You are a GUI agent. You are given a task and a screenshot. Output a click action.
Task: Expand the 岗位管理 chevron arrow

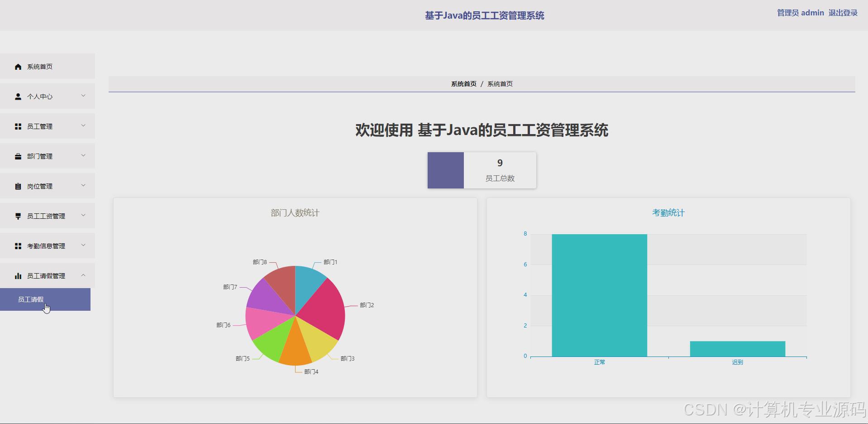pos(83,185)
